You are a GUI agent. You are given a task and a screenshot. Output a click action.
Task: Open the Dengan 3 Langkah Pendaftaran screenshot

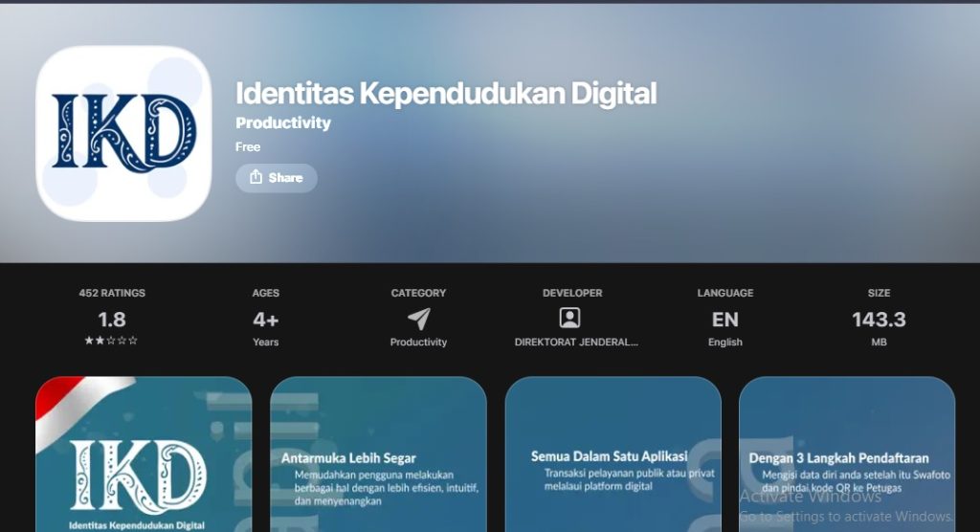(847, 454)
